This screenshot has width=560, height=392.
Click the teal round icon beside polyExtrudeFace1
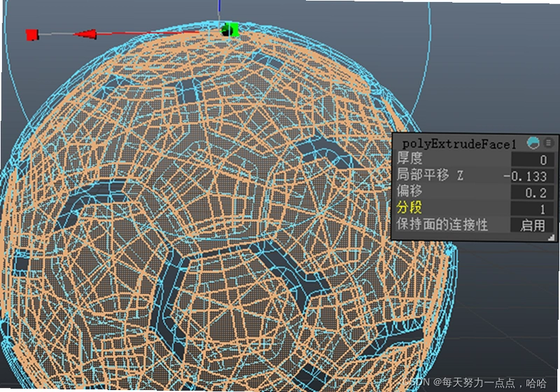tap(533, 143)
